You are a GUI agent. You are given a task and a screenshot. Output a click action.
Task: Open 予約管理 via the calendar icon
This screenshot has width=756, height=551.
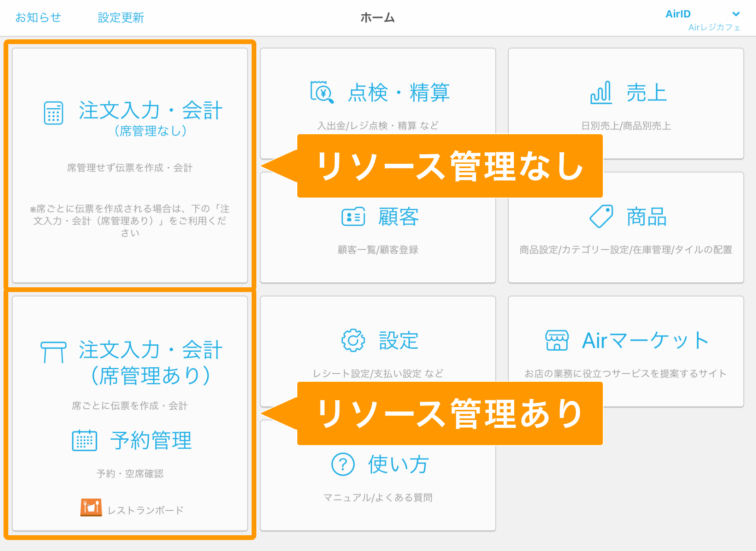84,440
